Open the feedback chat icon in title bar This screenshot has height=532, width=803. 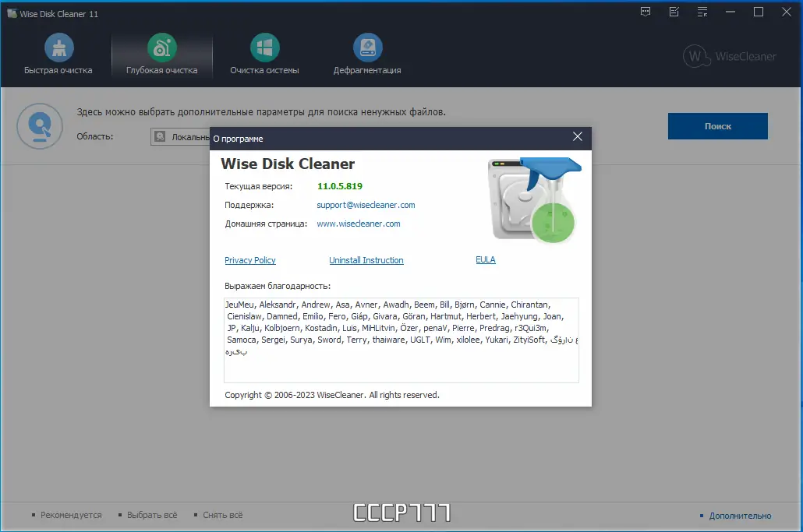coord(646,12)
